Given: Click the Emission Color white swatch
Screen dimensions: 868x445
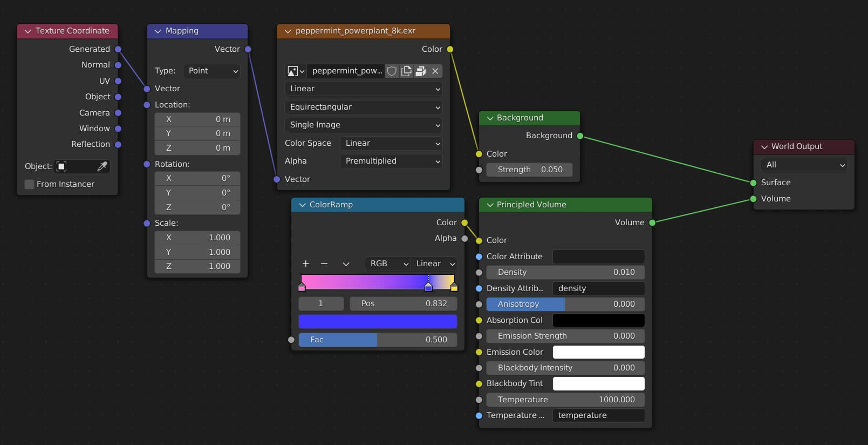Looking at the screenshot, I should coord(598,352).
